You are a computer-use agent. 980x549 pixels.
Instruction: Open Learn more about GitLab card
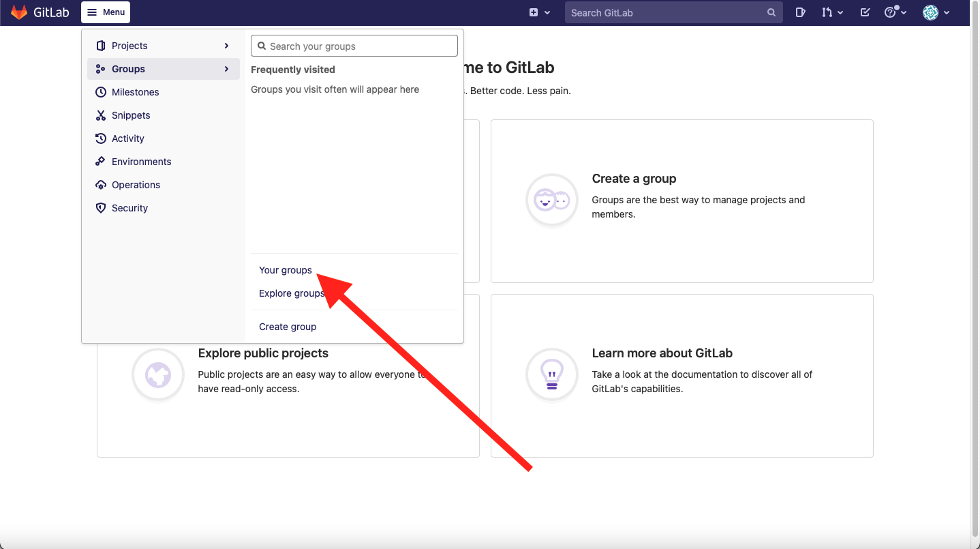(x=682, y=376)
